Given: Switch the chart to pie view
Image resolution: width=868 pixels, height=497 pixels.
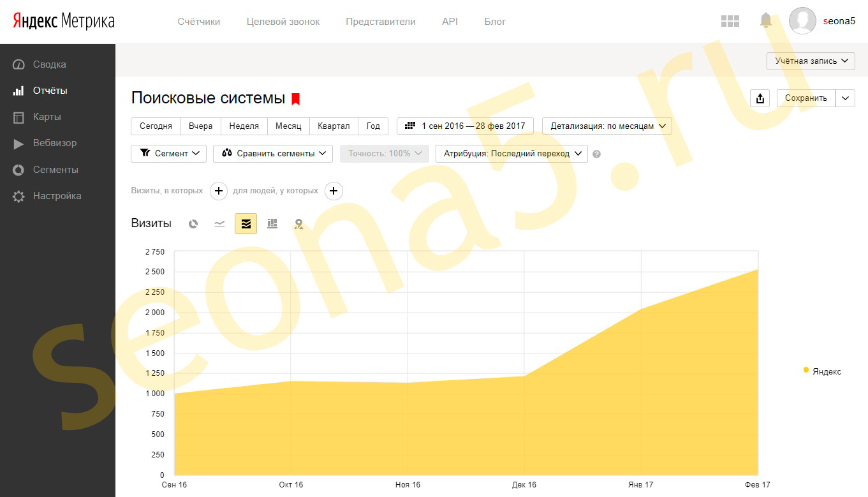Looking at the screenshot, I should tap(193, 224).
